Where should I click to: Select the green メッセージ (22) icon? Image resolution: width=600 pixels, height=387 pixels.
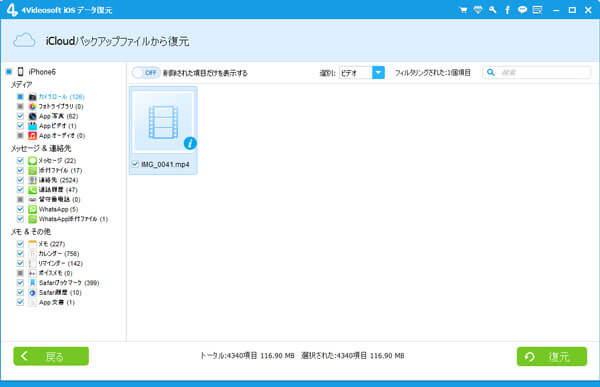click(x=33, y=160)
